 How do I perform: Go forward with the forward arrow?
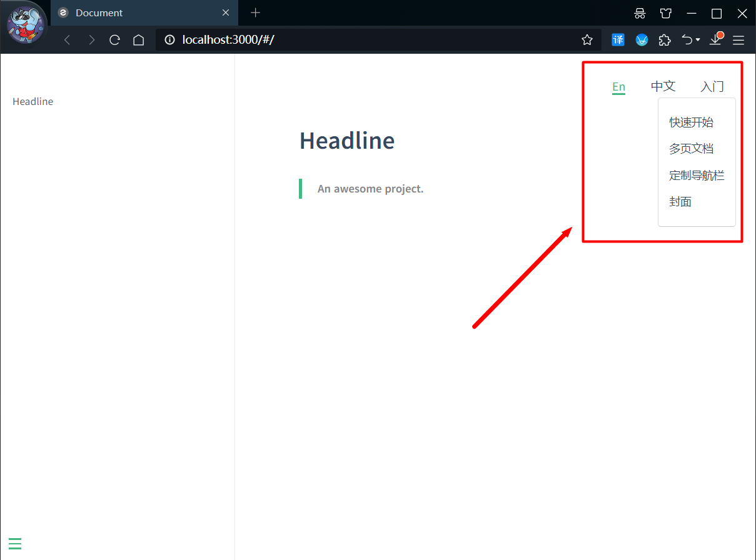tap(91, 40)
